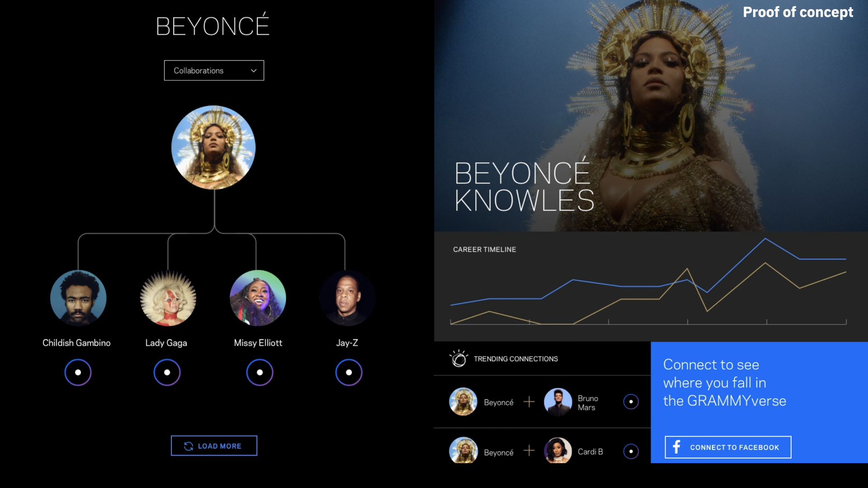The width and height of the screenshot is (868, 488).
Task: Select Lady Gaga's portrait
Action: click(168, 298)
